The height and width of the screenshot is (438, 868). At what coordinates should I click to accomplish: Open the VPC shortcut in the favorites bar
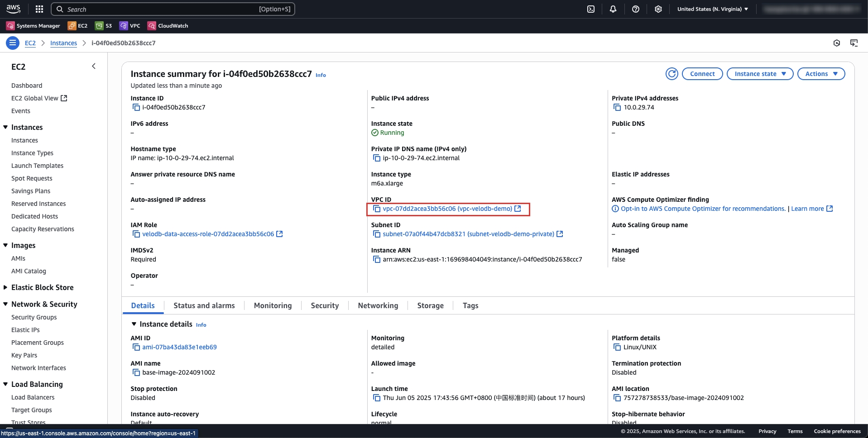pyautogui.click(x=130, y=26)
